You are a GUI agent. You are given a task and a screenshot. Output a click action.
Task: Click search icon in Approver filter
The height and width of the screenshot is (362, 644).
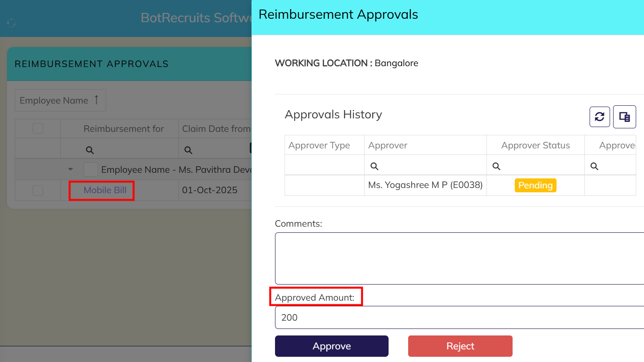click(374, 166)
